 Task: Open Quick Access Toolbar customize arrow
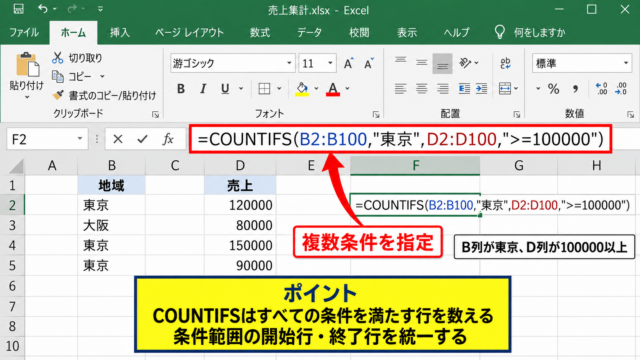tap(100, 9)
